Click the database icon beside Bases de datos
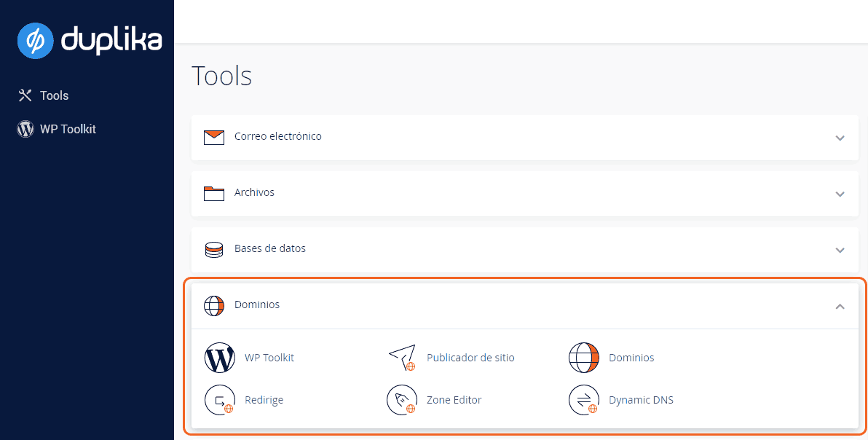 (x=214, y=249)
